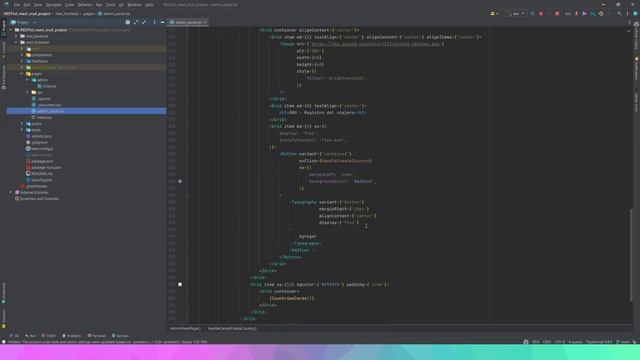
Task: Open the Refactor menu
Action: pos(85,4)
